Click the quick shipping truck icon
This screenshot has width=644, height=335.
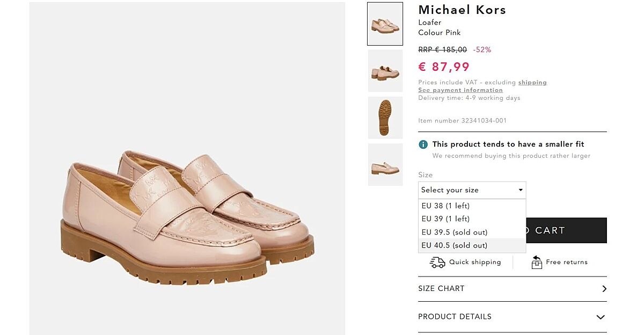437,262
